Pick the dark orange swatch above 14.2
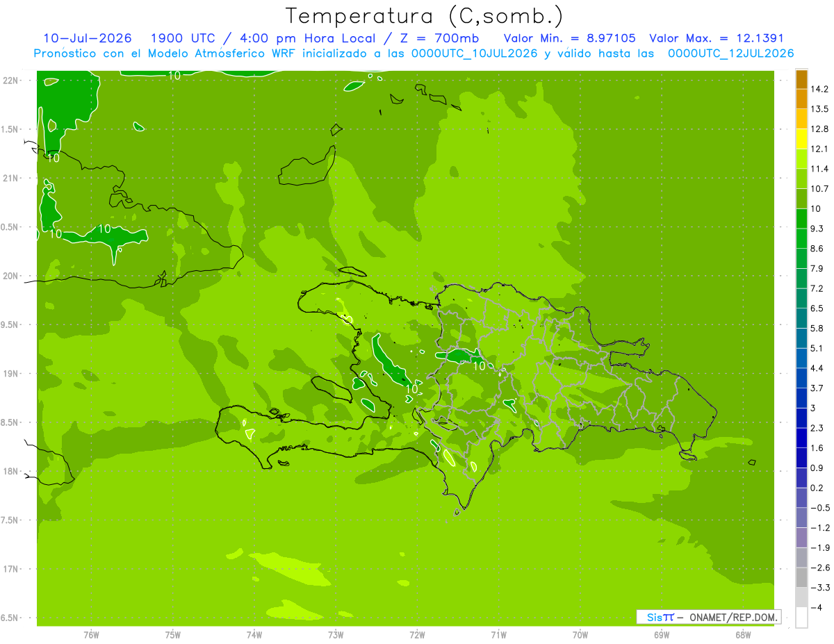Screen dimensions: 834x644 801,79
